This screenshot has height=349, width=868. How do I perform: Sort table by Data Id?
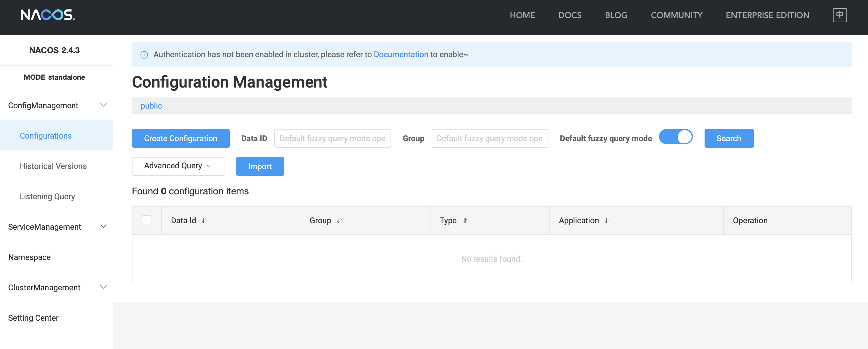click(x=204, y=221)
